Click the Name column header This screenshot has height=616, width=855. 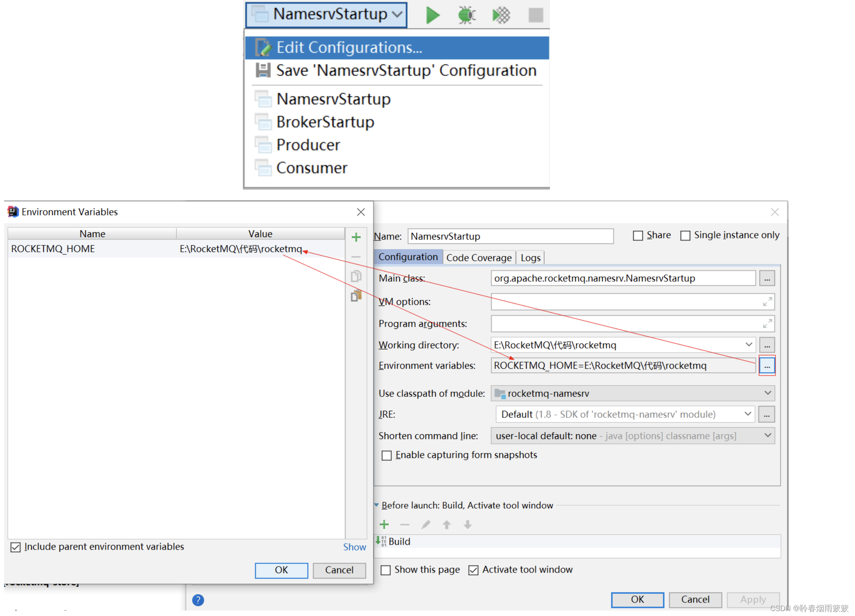click(x=92, y=234)
